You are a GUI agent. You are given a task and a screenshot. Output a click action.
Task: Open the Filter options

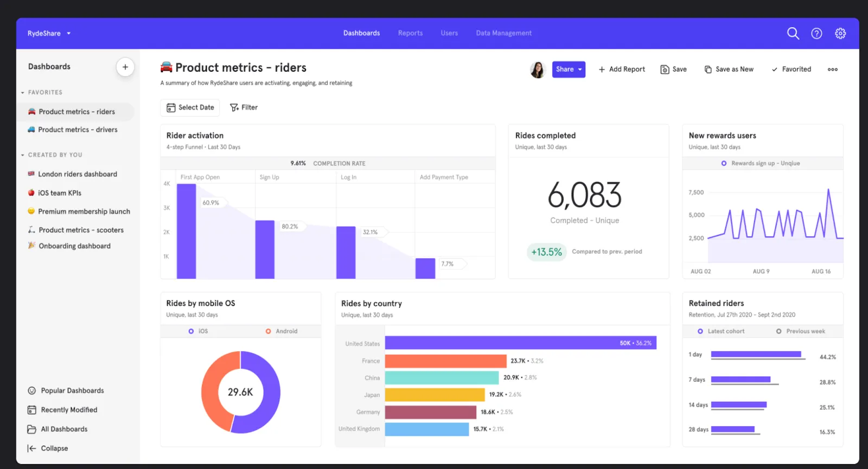[x=244, y=107]
